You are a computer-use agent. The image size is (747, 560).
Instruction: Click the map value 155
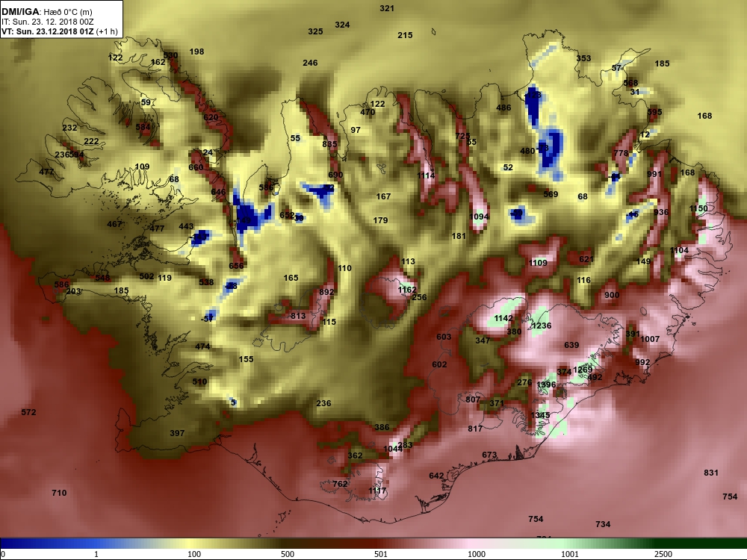(246, 359)
